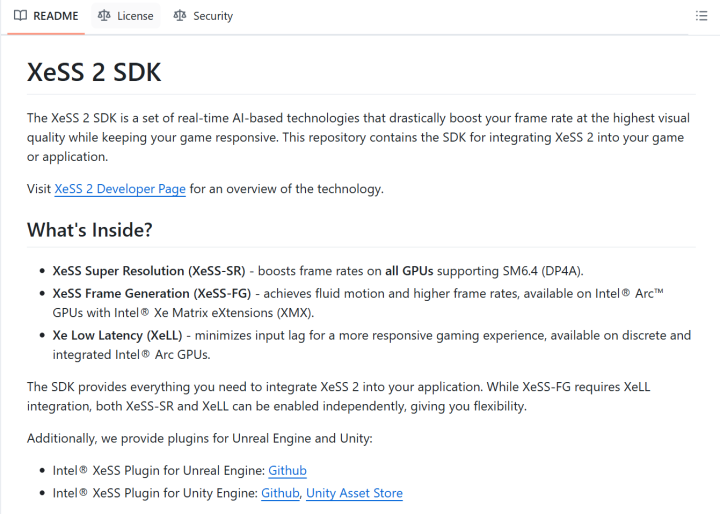Click the scale icon beside Security
720x514 pixels.
pos(180,16)
